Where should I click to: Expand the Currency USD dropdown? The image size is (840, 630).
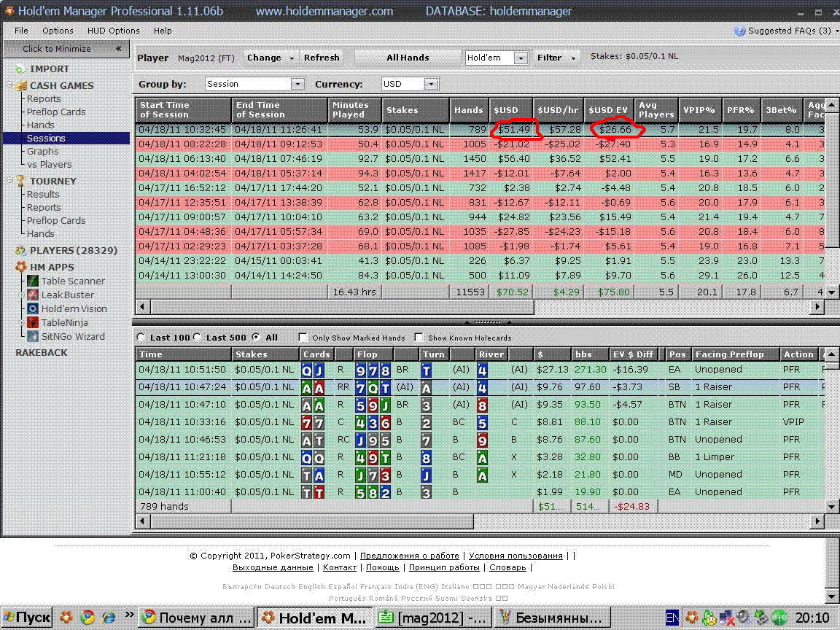click(x=430, y=84)
